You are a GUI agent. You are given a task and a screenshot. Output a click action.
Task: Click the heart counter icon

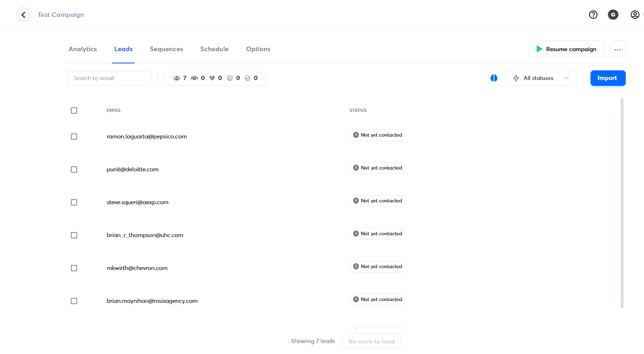point(212,78)
